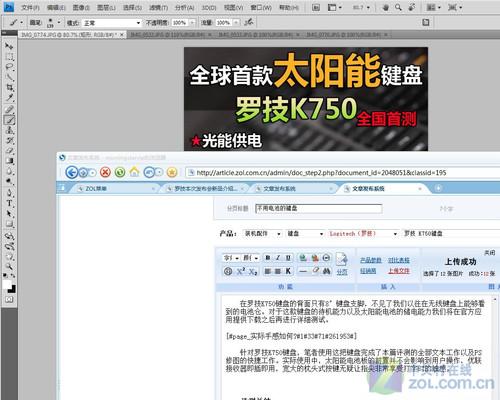Click the foreground color swatch
Image resolution: width=500 pixels, height=400 pixels.
(6, 284)
